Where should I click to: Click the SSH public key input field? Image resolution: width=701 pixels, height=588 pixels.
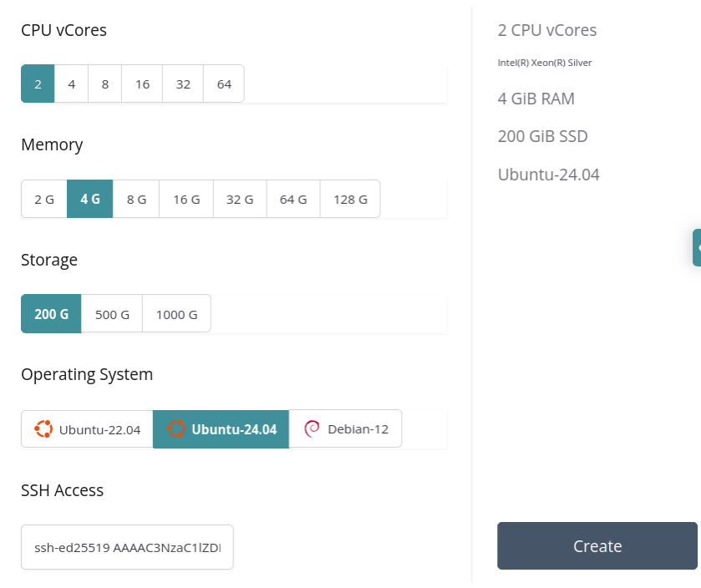[x=127, y=547]
